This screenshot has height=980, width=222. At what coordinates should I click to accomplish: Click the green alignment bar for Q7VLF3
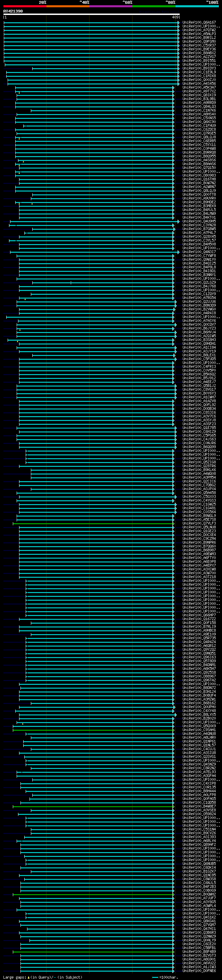point(93,524)
